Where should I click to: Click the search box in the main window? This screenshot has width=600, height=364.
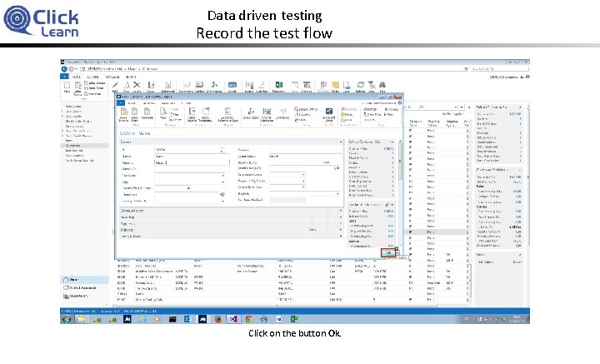[x=499, y=69]
